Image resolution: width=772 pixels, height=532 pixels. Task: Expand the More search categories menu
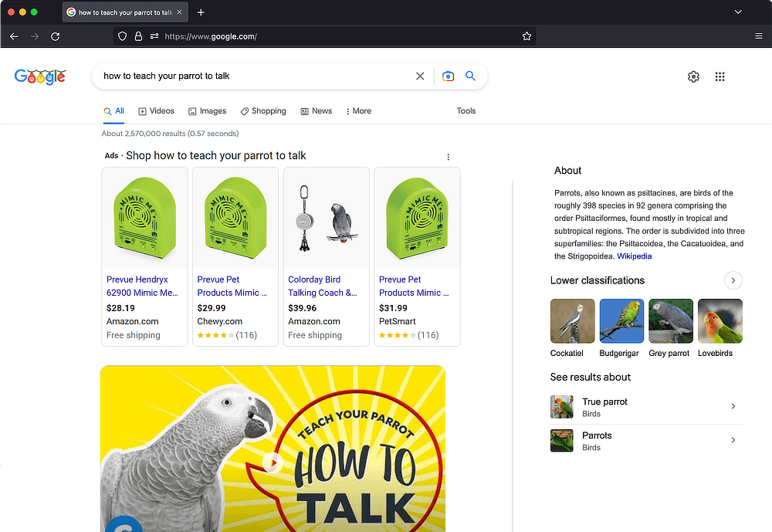(x=358, y=111)
